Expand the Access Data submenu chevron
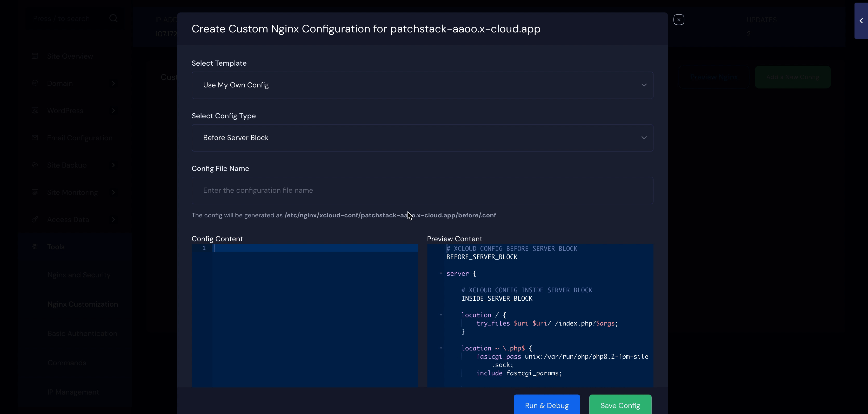868x414 pixels. tap(113, 219)
